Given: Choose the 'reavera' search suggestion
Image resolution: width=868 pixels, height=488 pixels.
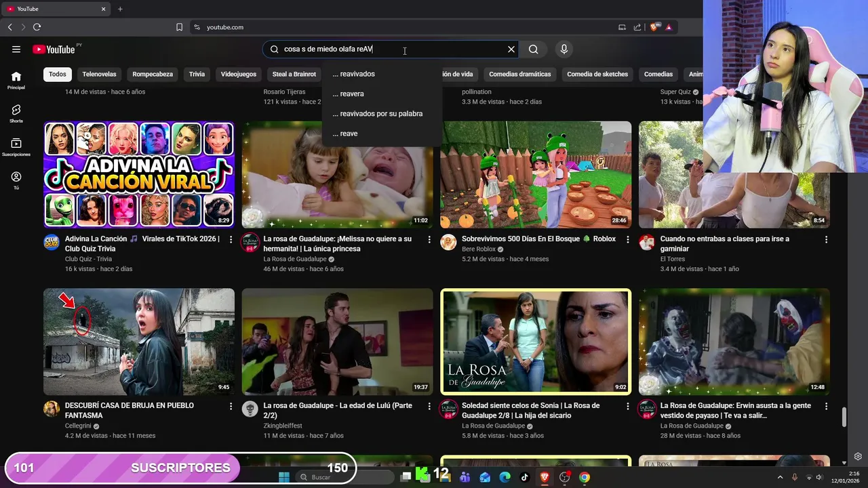Looking at the screenshot, I should tap(382, 94).
